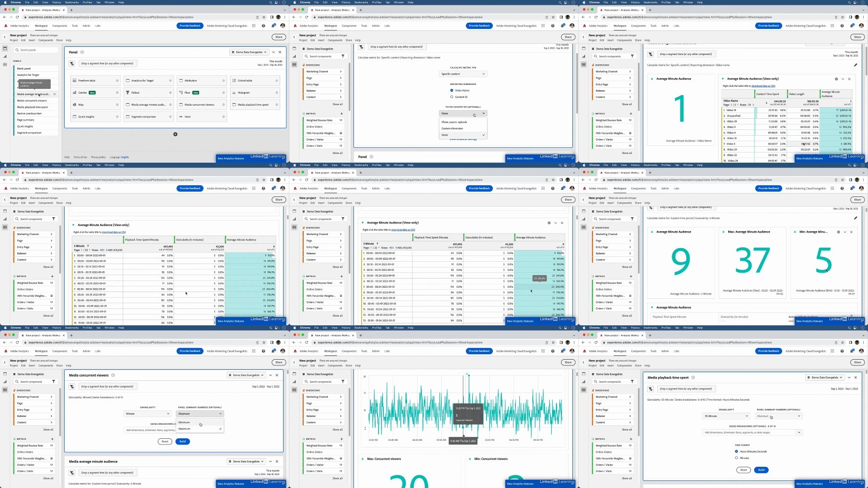The width and height of the screenshot is (868, 488).
Task: Click Reset in the Media concurrent viewers panel
Action: (165, 441)
